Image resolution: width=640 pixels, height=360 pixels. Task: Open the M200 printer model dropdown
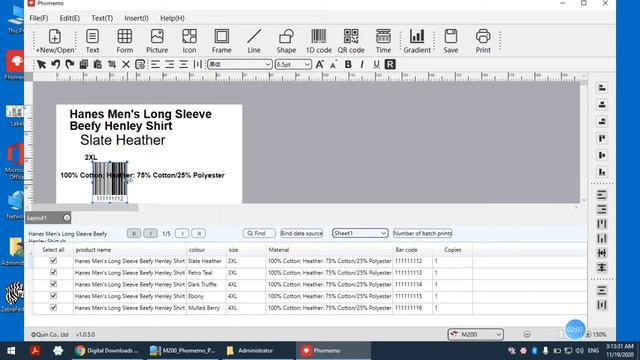point(476,334)
